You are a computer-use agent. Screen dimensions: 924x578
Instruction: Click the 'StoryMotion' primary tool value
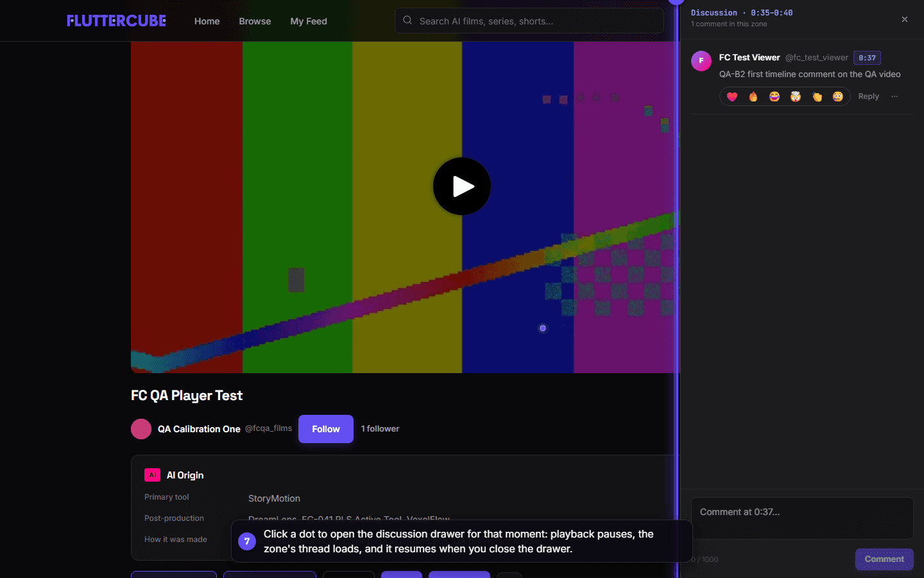click(x=274, y=498)
